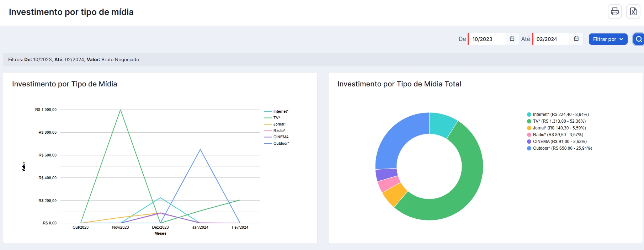Click the green TV* entry in donut legend
The width and height of the screenshot is (644, 250).
(556, 121)
